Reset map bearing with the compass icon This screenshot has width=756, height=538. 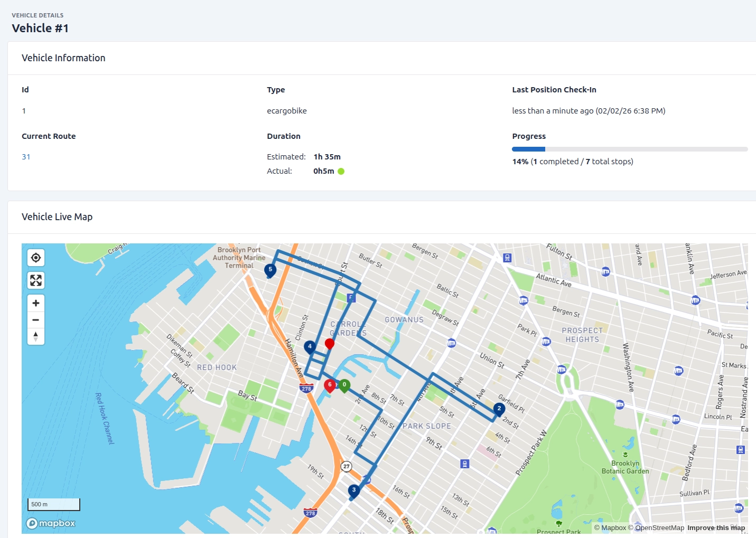pos(35,337)
